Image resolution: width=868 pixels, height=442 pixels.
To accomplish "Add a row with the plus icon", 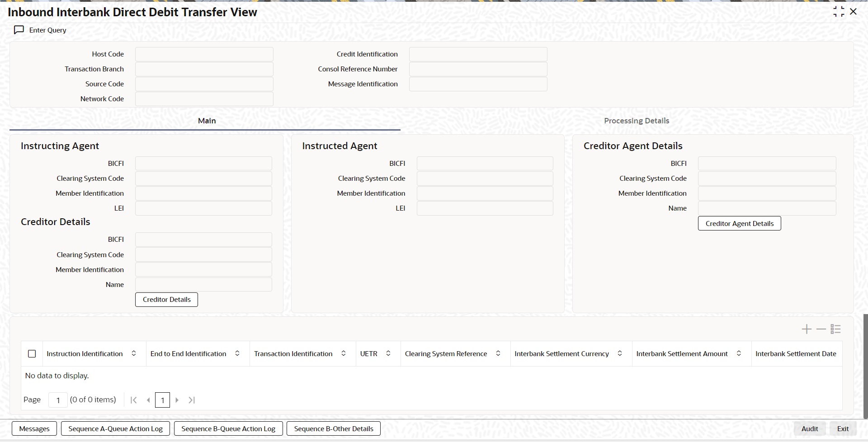I will (807, 329).
